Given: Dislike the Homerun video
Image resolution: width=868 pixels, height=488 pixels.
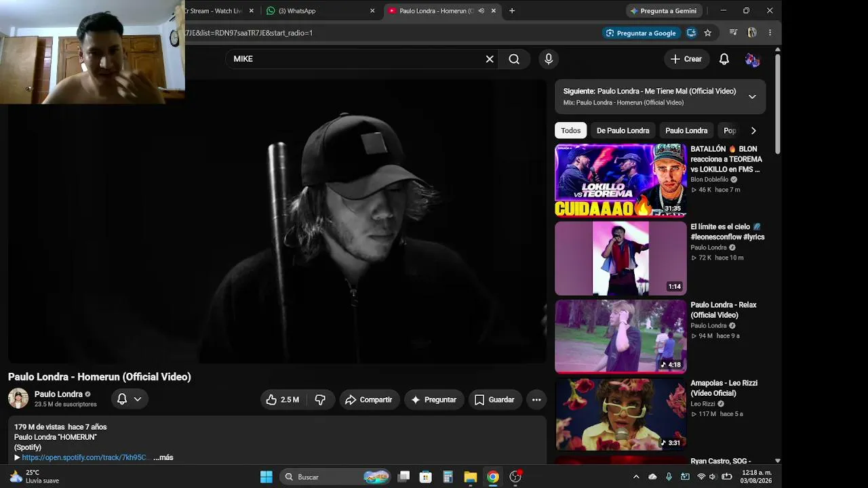Looking at the screenshot, I should (x=320, y=400).
